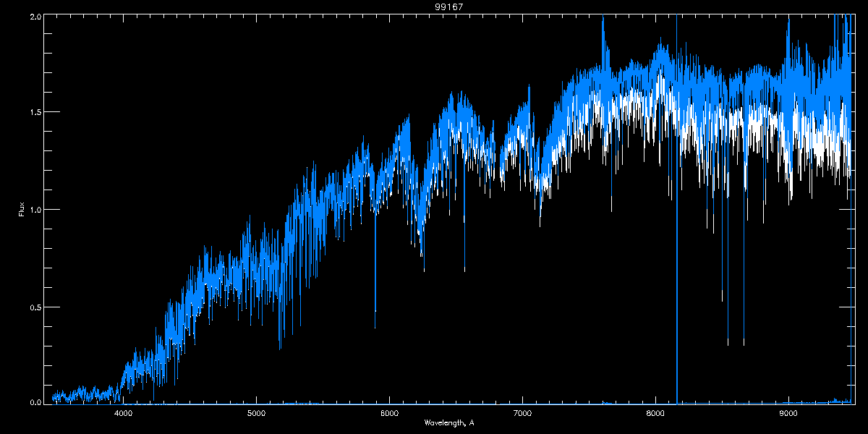Image resolution: width=868 pixels, height=434 pixels.
Task: Click the 5000 wavelength tick label
Action: [257, 413]
